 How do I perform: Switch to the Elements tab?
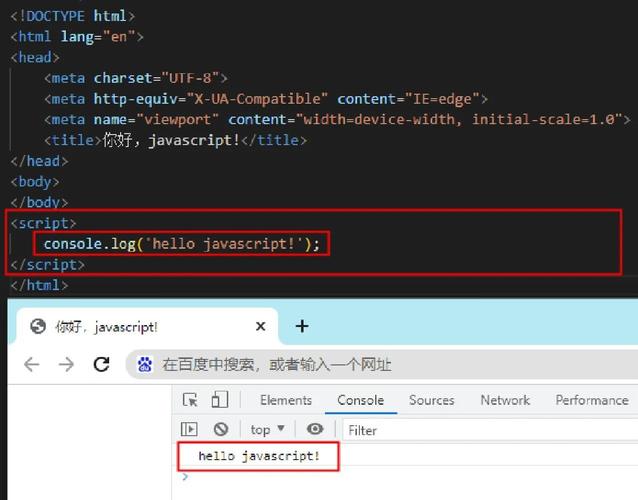(x=286, y=400)
